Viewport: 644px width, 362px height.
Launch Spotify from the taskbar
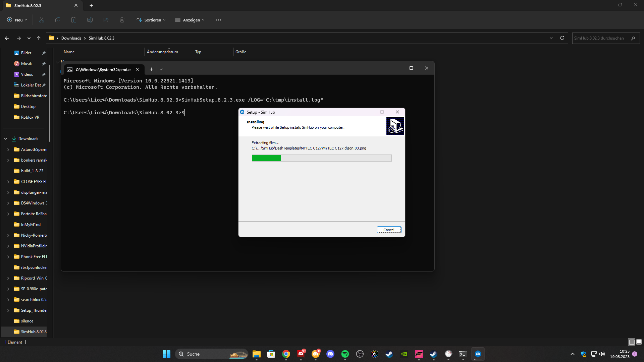pos(345,354)
